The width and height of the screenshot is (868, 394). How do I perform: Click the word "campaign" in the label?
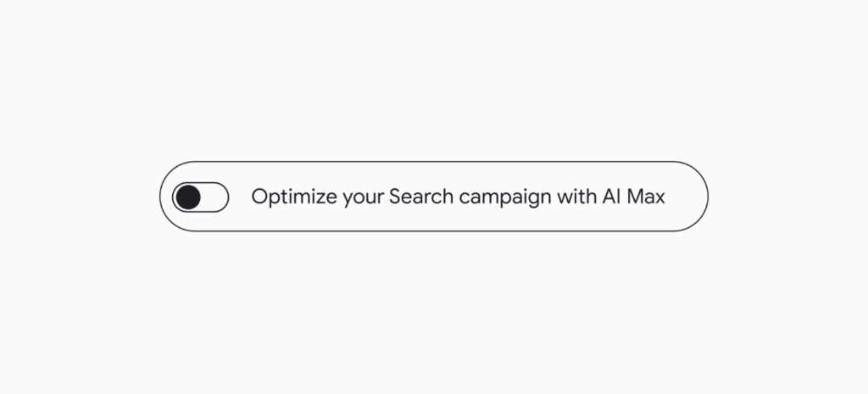click(505, 197)
